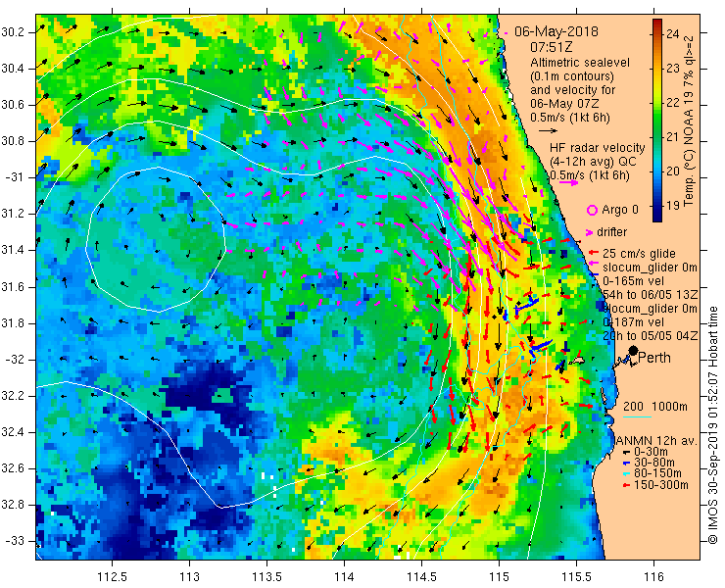Click the HF radar velocity label

pyautogui.click(x=598, y=148)
